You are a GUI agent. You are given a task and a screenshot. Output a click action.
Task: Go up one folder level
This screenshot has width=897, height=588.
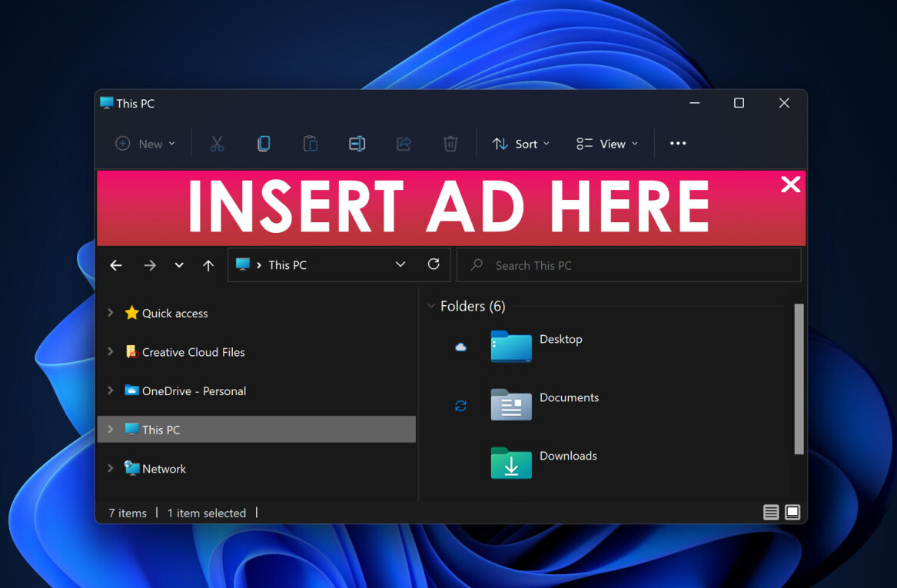208,265
